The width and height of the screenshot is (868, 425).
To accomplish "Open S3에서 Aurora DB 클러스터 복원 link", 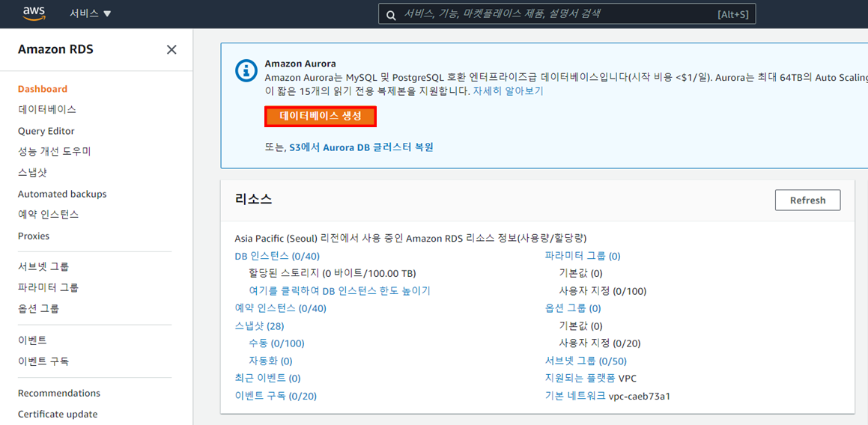I will (361, 147).
